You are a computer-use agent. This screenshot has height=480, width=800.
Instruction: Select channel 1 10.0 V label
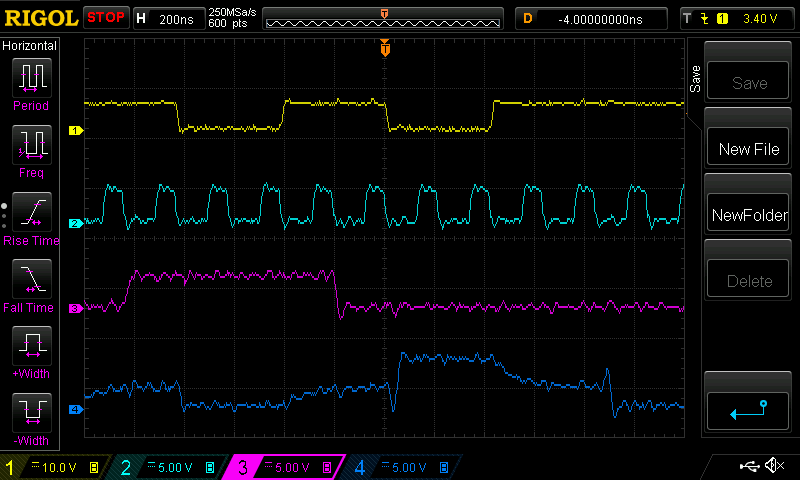(59, 467)
